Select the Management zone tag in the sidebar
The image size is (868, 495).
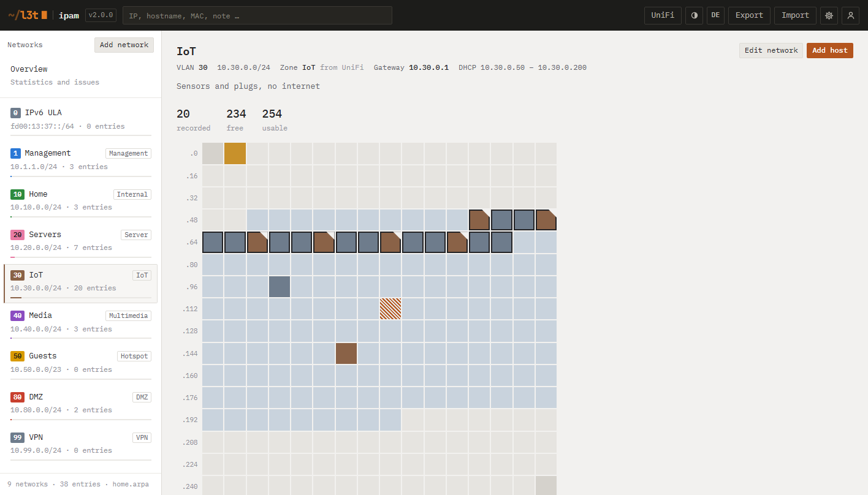pyautogui.click(x=128, y=154)
